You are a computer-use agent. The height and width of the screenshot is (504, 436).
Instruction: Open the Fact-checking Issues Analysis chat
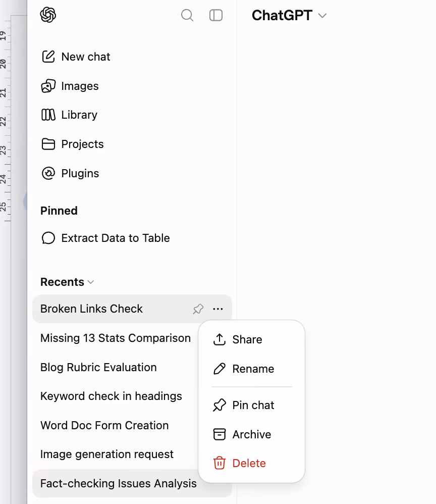(118, 483)
